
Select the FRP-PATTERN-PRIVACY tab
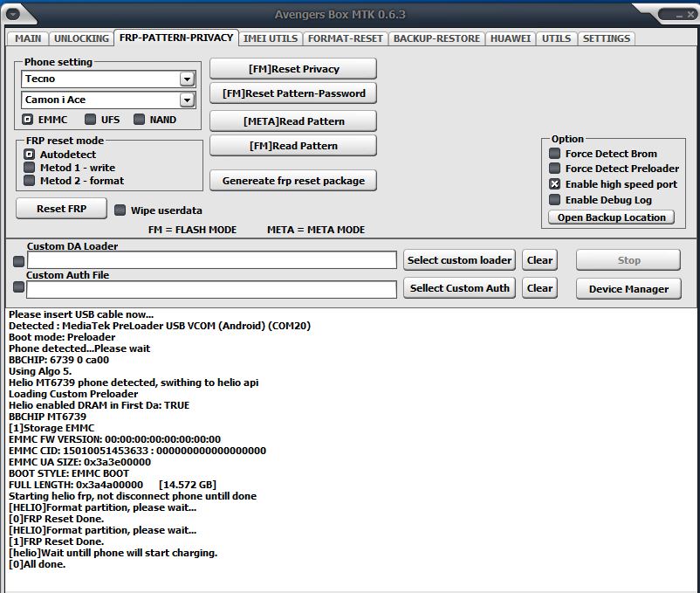tap(176, 38)
